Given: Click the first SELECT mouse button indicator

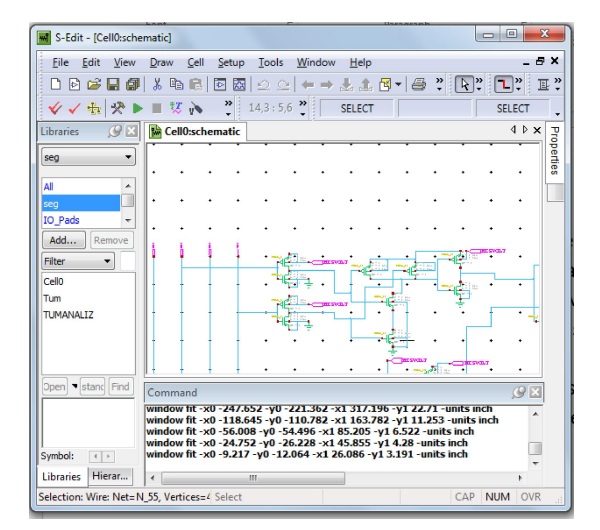Looking at the screenshot, I should (357, 108).
